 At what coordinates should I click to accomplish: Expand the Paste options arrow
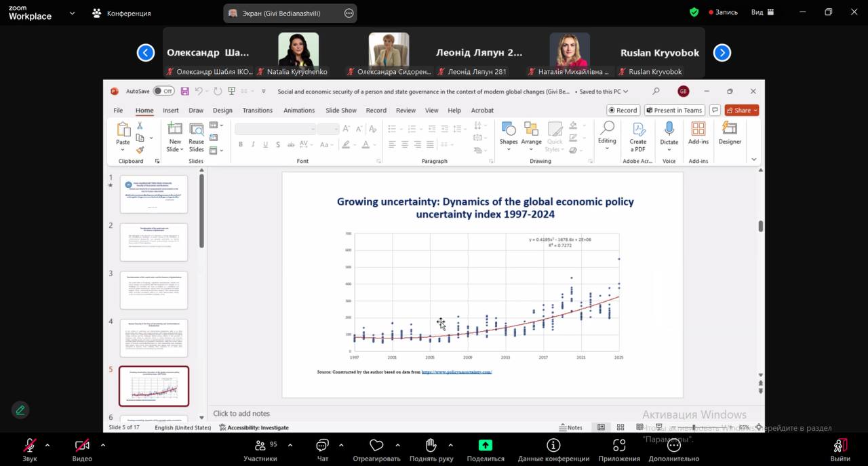click(x=123, y=150)
